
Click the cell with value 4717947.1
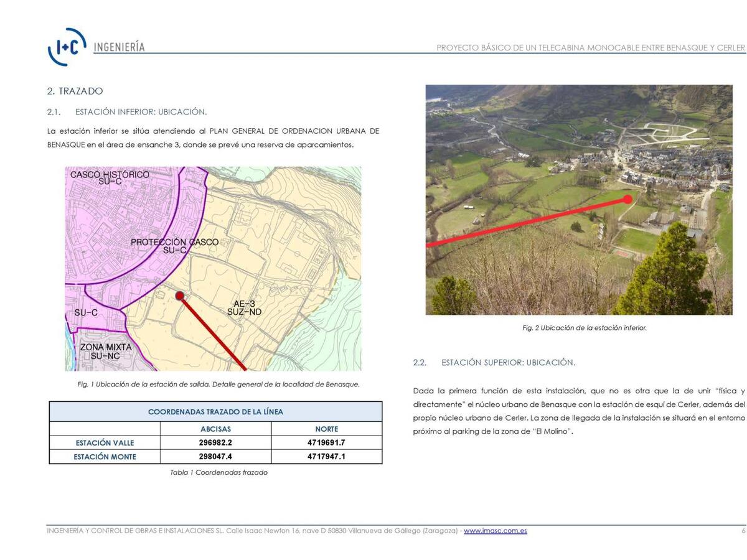326,457
